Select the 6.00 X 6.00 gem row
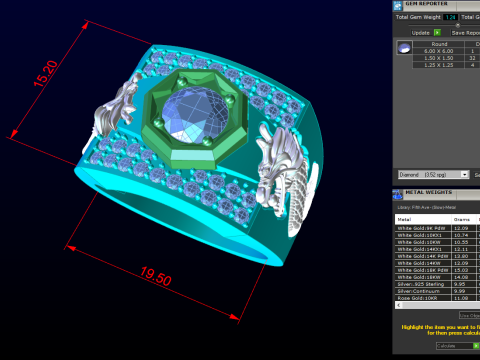 [x=446, y=51]
